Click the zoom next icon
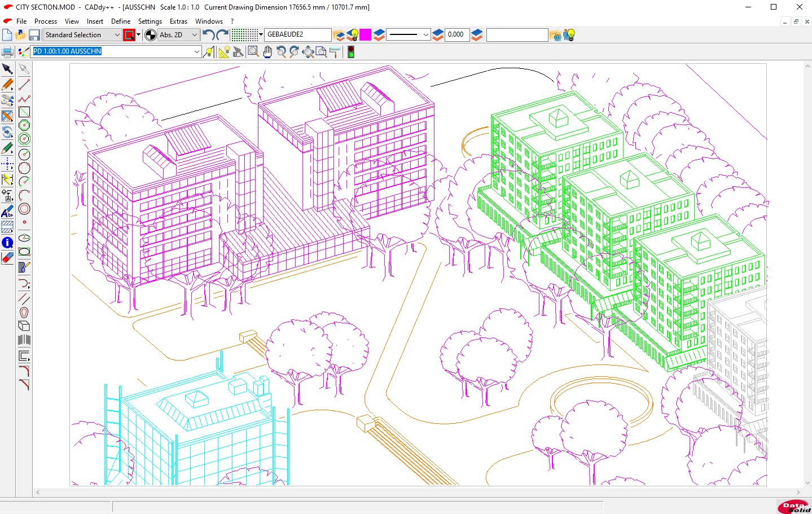Image resolution: width=812 pixels, height=514 pixels. click(294, 52)
